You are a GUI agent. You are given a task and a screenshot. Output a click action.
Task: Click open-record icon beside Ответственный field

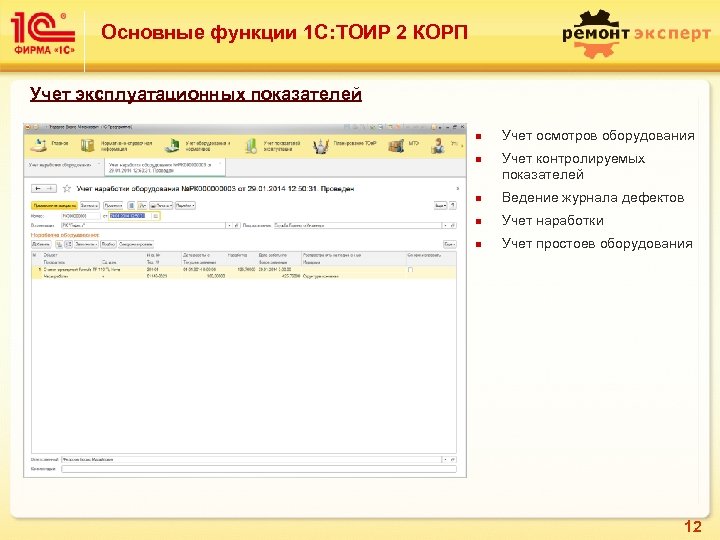coord(453,459)
